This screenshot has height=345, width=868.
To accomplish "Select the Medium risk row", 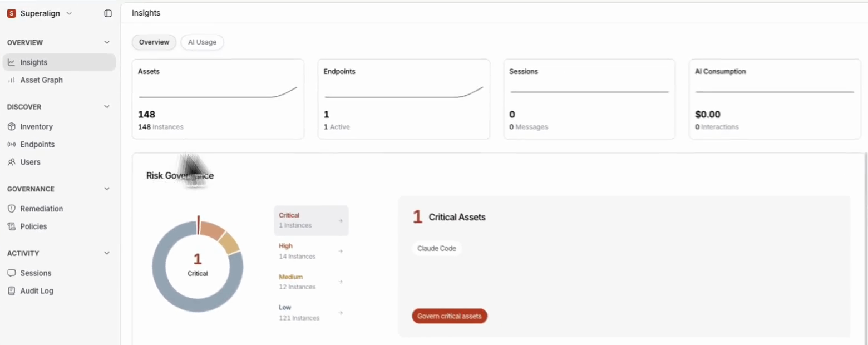I will pyautogui.click(x=311, y=282).
